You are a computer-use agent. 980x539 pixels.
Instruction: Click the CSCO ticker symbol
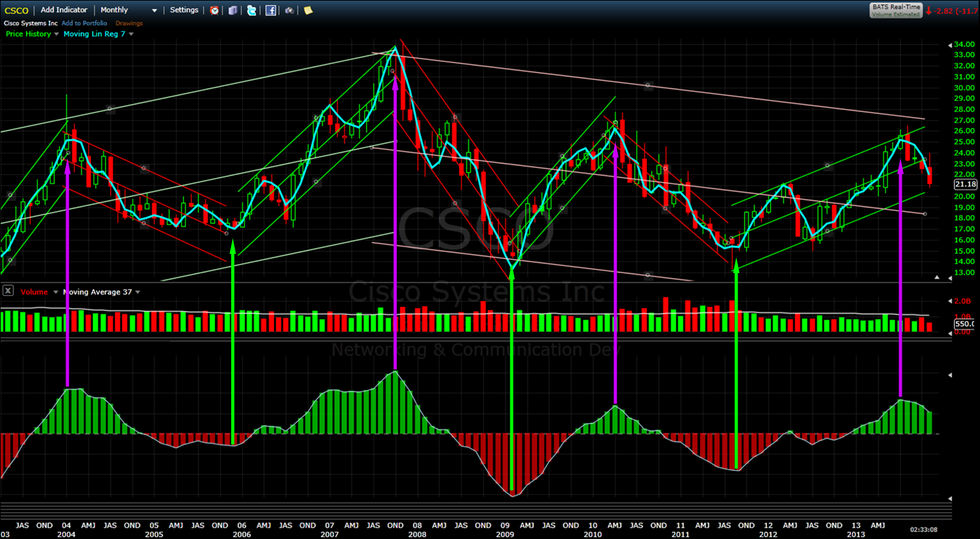pos(17,10)
